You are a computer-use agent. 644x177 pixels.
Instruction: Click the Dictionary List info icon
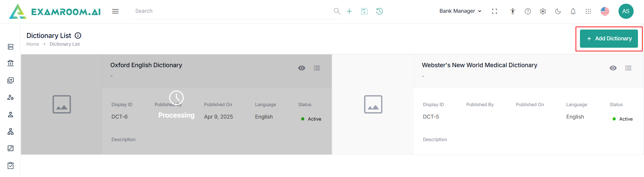coord(78,36)
